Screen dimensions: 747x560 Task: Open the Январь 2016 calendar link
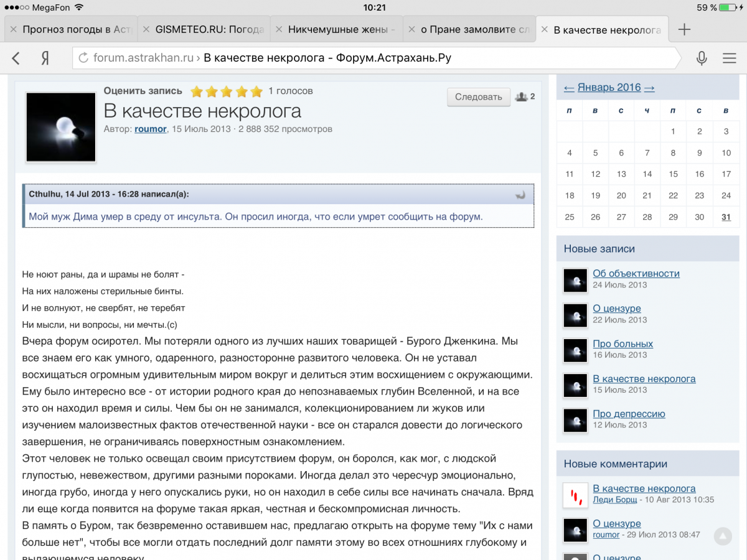point(609,88)
